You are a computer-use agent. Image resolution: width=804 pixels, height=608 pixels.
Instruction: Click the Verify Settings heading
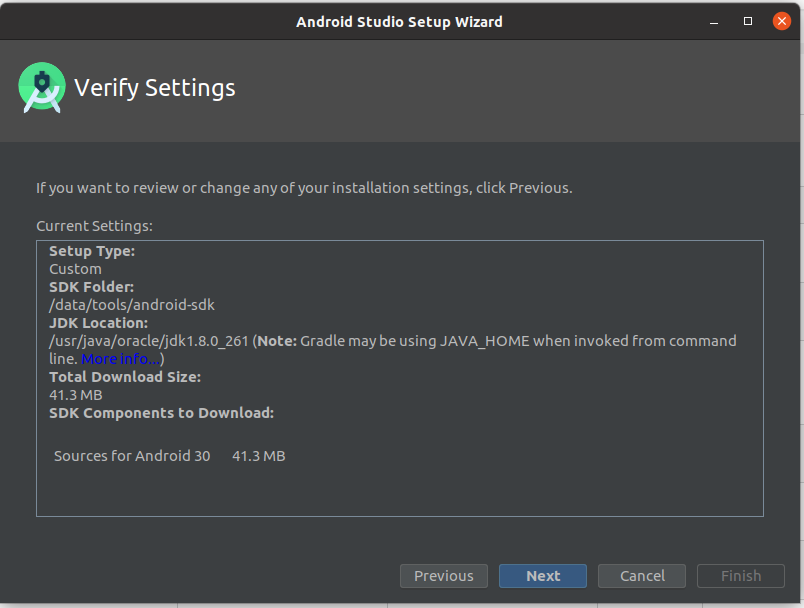point(155,88)
